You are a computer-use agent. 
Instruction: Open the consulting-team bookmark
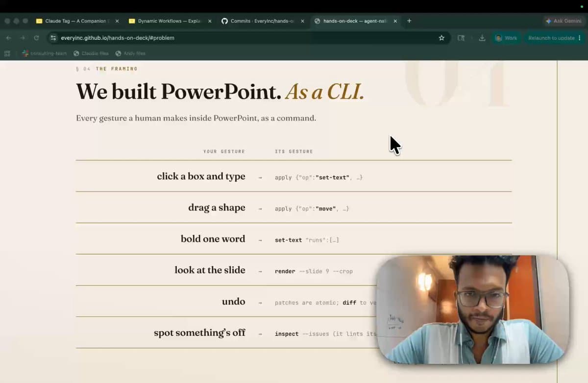pyautogui.click(x=45, y=53)
